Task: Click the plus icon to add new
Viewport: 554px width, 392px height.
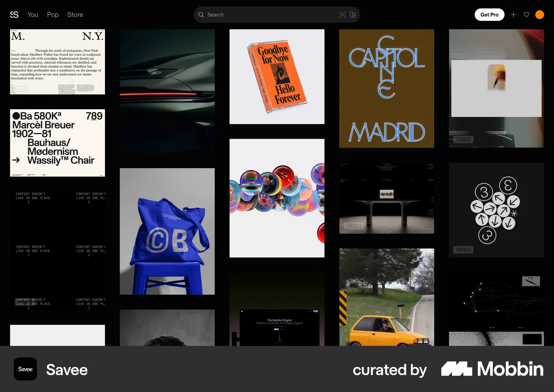Action: pyautogui.click(x=513, y=15)
